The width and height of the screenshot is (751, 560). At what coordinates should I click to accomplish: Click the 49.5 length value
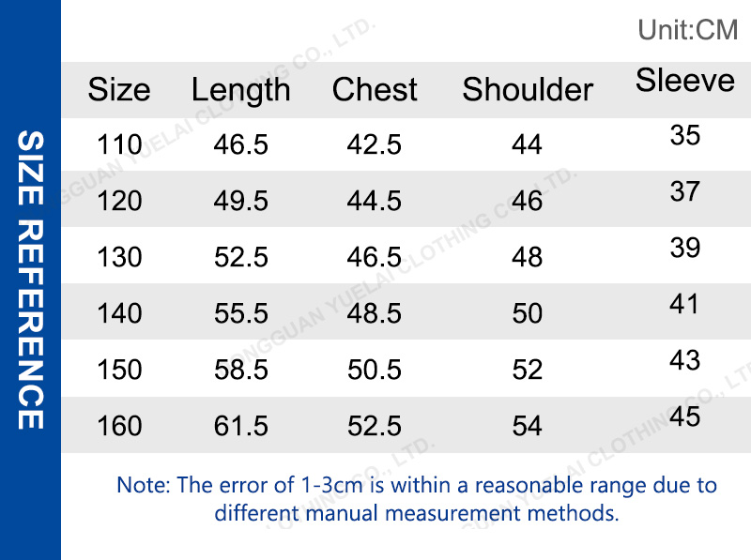click(x=241, y=201)
